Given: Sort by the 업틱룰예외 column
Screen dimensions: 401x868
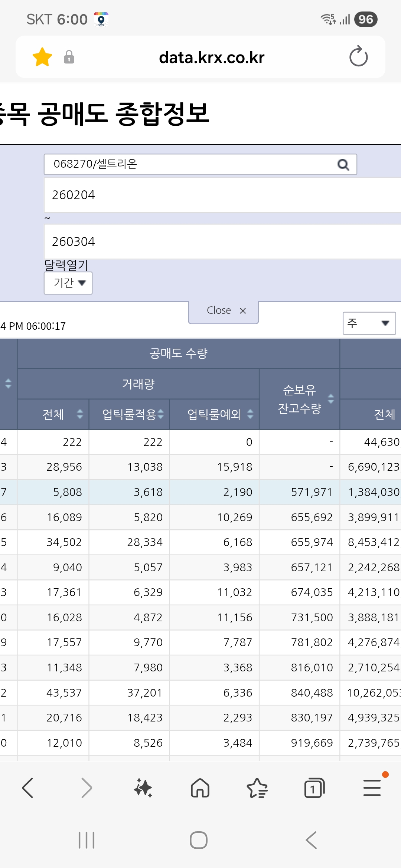Looking at the screenshot, I should [x=250, y=414].
